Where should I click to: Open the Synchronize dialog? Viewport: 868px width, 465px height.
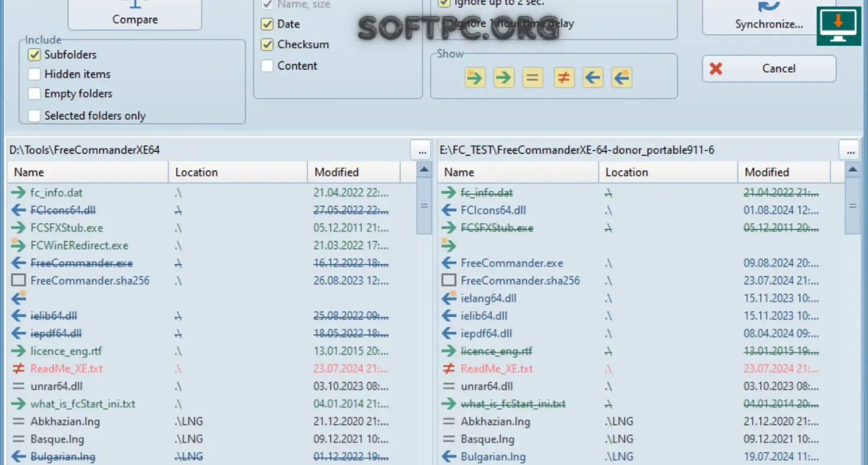769,17
